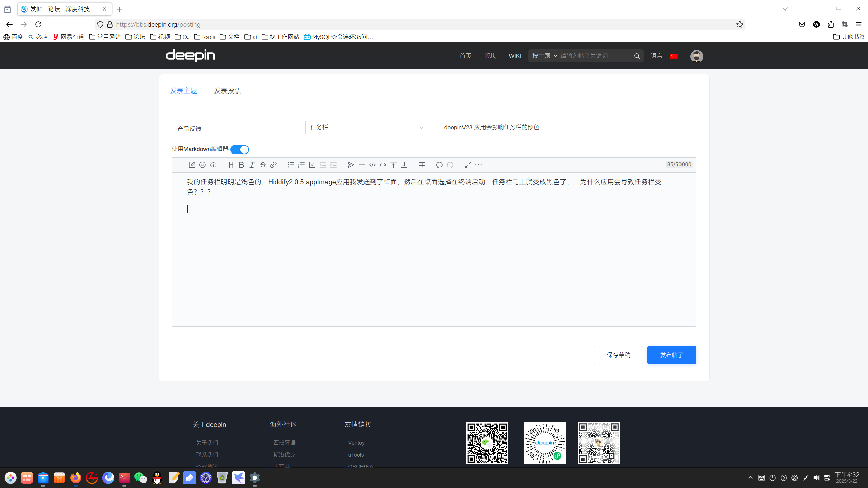The width and height of the screenshot is (868, 488).
Task: Click the cloud upload icon in editor
Action: pyautogui.click(x=213, y=165)
